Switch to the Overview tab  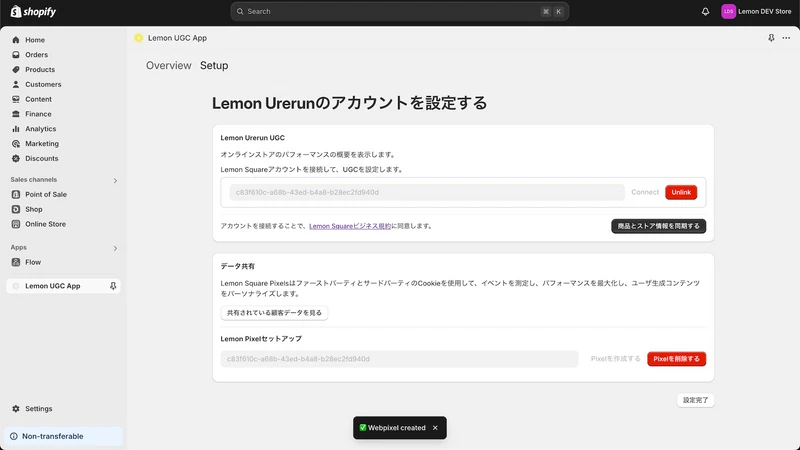pyautogui.click(x=168, y=65)
